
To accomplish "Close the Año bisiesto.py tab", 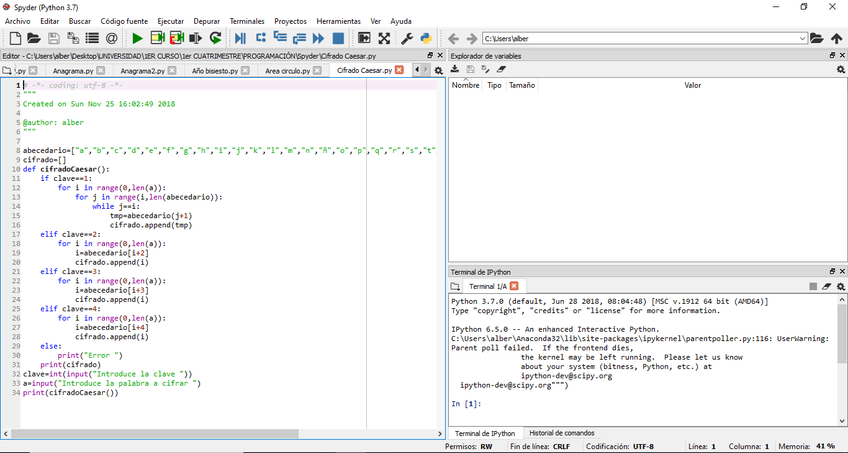I will pyautogui.click(x=246, y=71).
